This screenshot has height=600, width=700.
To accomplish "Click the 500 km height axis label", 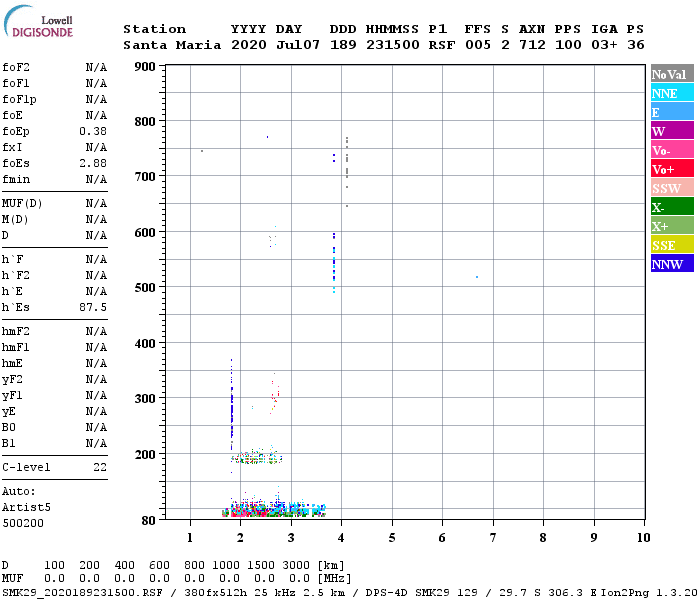I will coord(145,287).
